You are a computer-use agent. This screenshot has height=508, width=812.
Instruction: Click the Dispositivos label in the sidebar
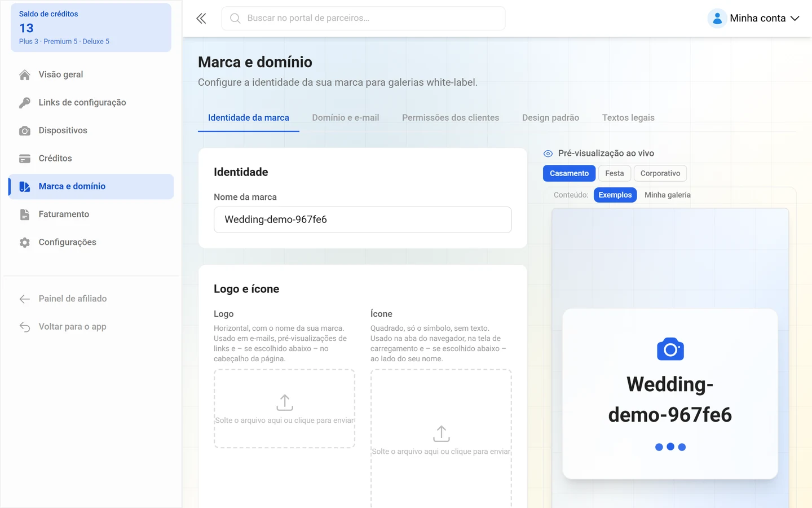[x=63, y=130]
